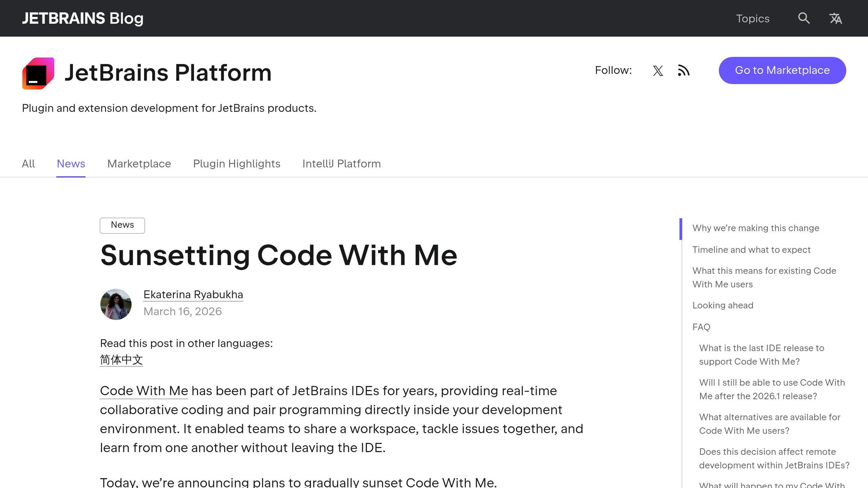Image resolution: width=868 pixels, height=488 pixels.
Task: Jump to Timeline and what to expect
Action: point(751,250)
